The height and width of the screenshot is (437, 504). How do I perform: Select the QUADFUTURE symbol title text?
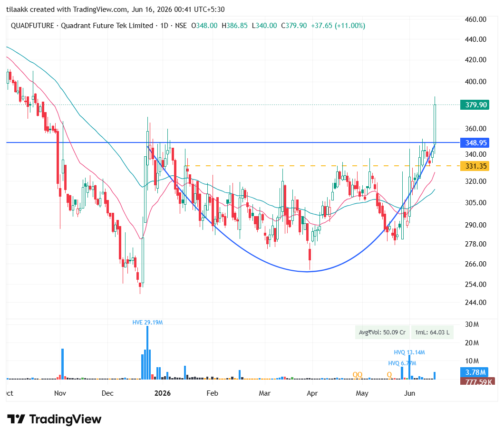[32, 26]
